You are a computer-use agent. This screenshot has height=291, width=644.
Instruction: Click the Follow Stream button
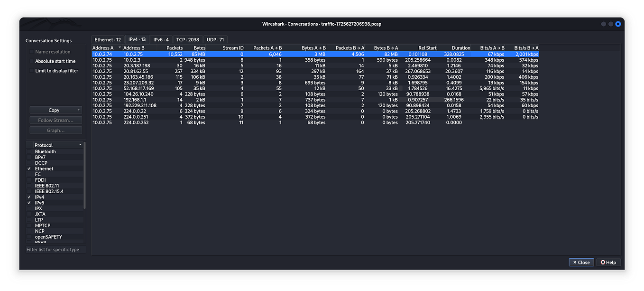[55, 120]
